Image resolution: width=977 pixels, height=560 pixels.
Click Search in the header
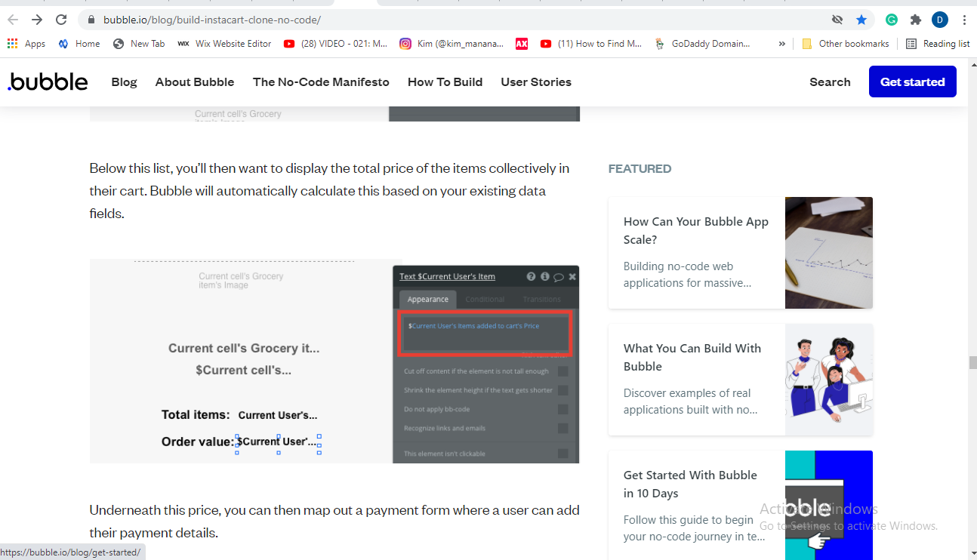pos(830,82)
